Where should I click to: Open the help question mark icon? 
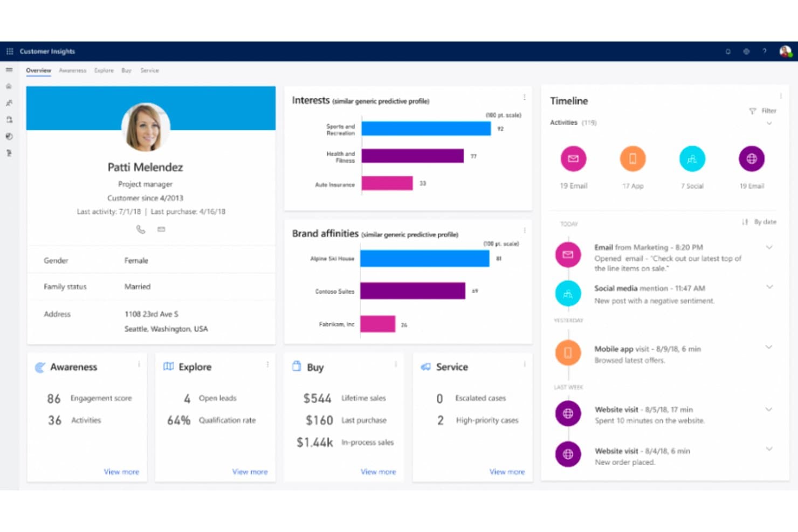[764, 52]
